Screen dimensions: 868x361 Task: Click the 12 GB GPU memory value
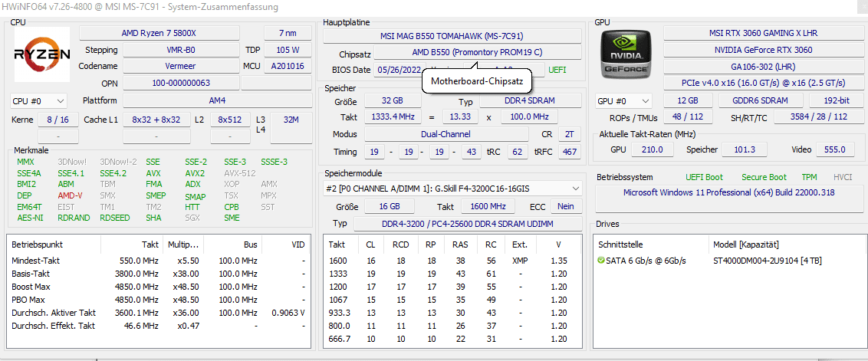click(x=688, y=100)
